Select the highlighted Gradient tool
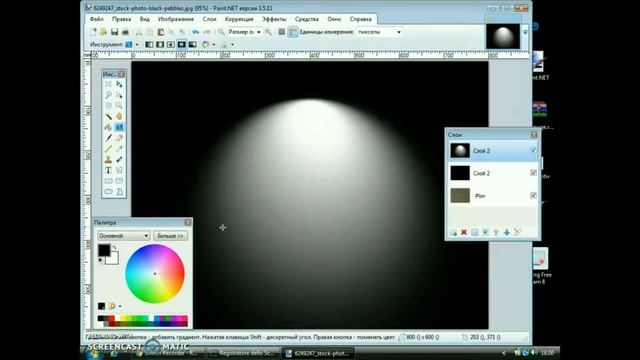Screen dimensions: 640x360 tap(119, 127)
